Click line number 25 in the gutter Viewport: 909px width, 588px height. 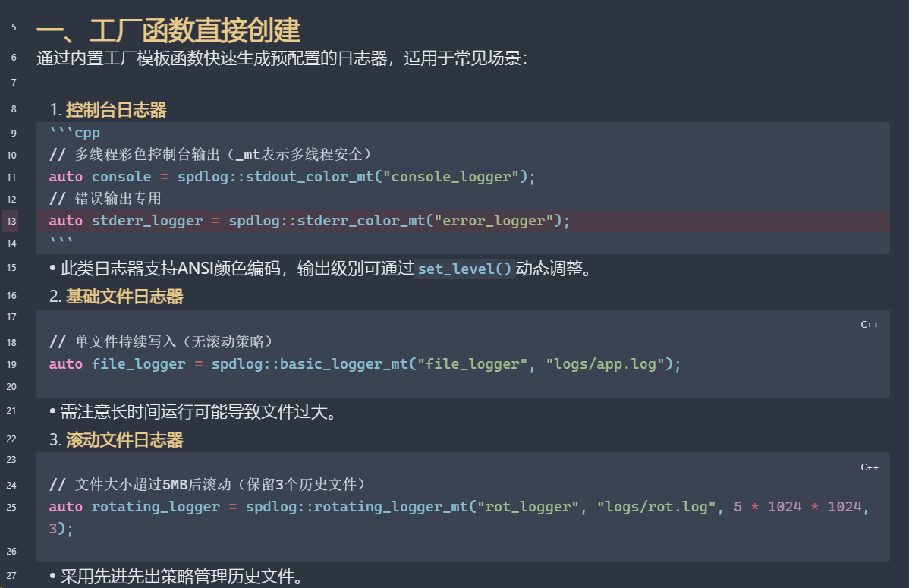coord(11,507)
